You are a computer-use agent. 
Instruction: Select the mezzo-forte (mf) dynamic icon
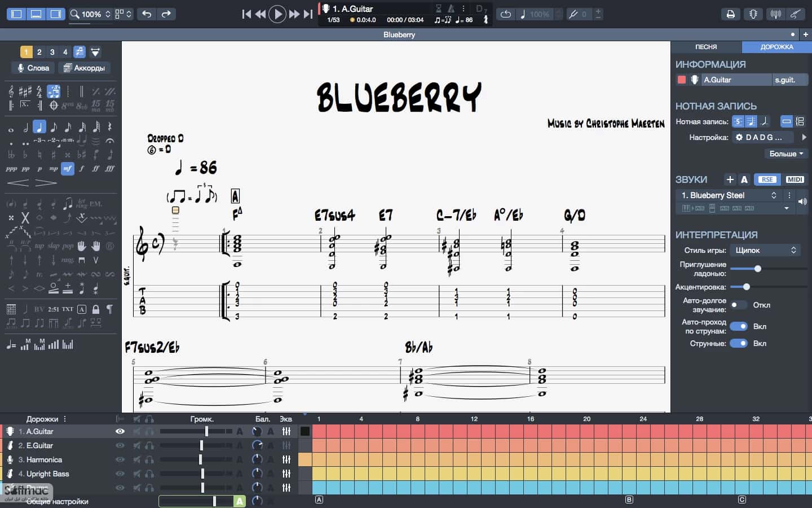pos(68,168)
